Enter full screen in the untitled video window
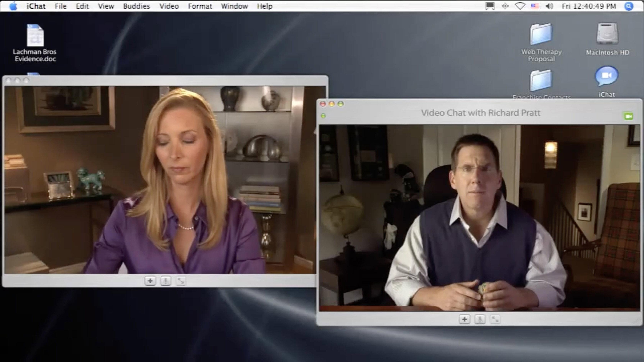644x362 pixels. pos(181,281)
